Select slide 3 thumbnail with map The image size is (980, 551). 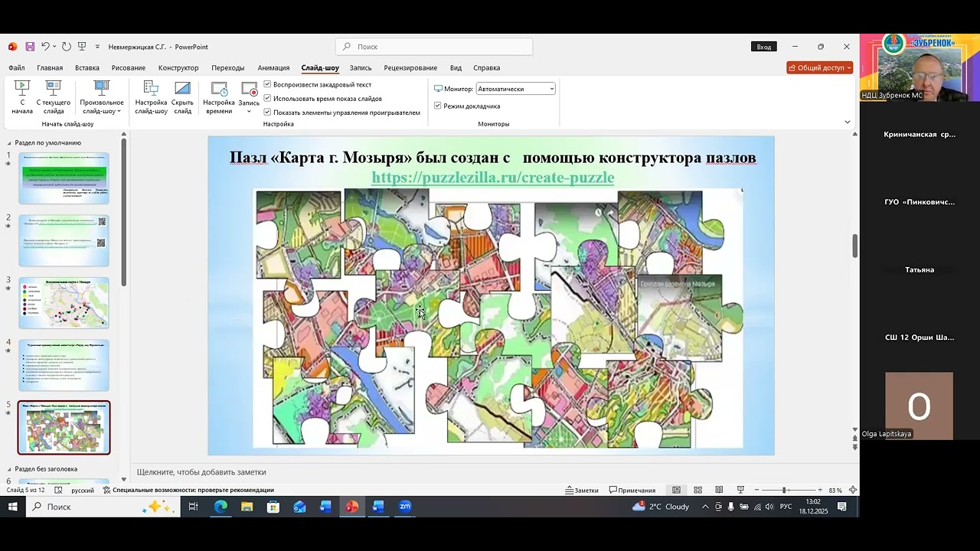[x=64, y=303]
